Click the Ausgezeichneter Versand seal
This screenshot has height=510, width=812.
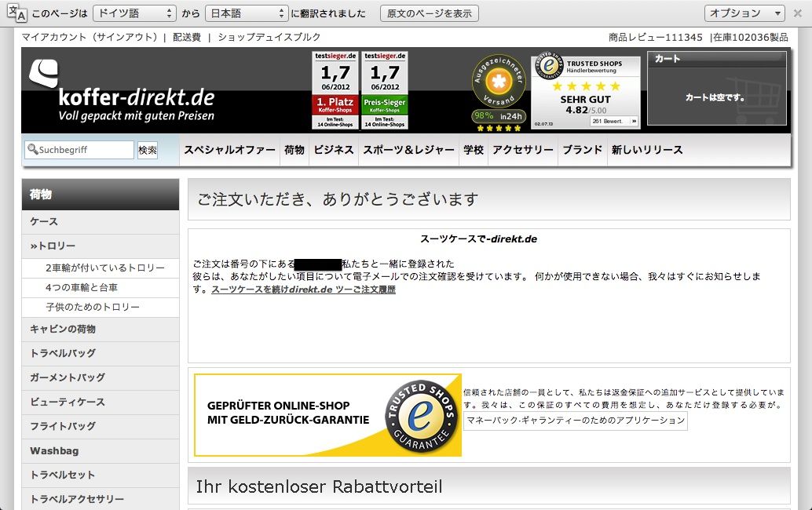(499, 92)
